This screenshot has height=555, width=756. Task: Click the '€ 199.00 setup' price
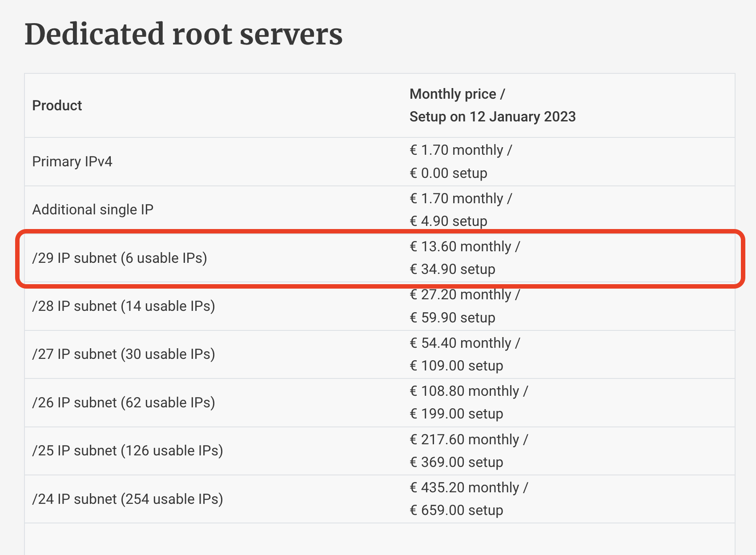pyautogui.click(x=456, y=414)
